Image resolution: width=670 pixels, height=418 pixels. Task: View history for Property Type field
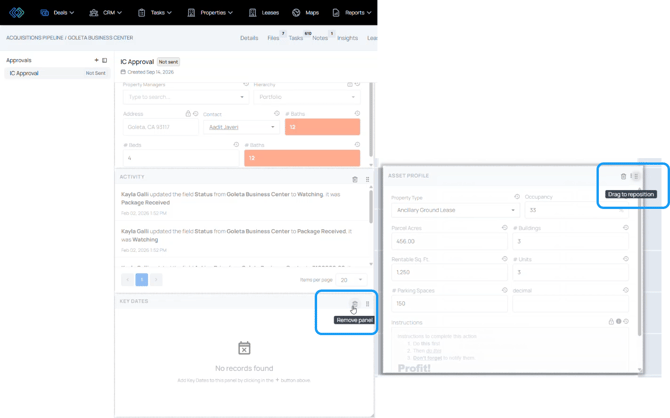coord(517,197)
